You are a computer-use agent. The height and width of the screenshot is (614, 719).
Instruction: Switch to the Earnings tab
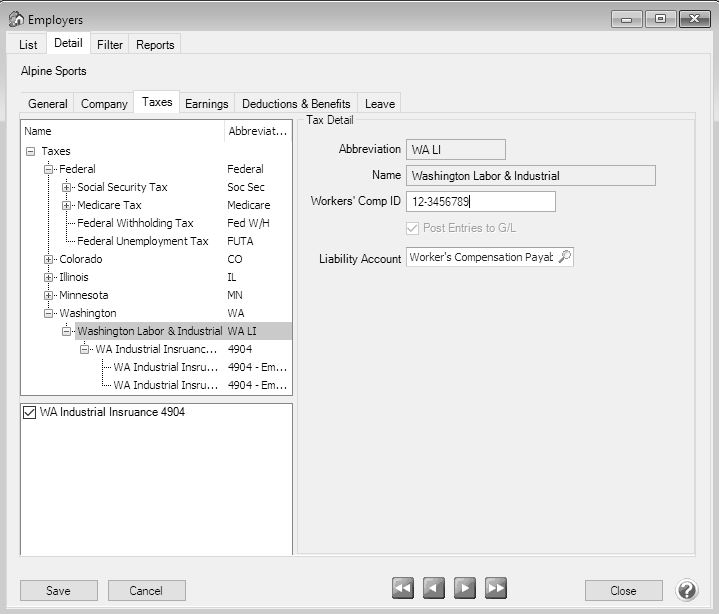pos(206,103)
